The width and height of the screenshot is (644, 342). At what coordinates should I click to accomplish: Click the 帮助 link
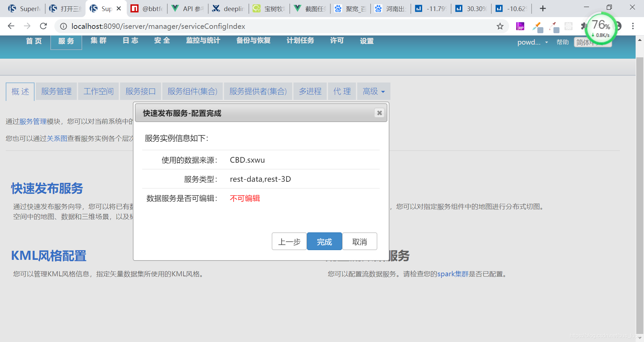[562, 42]
